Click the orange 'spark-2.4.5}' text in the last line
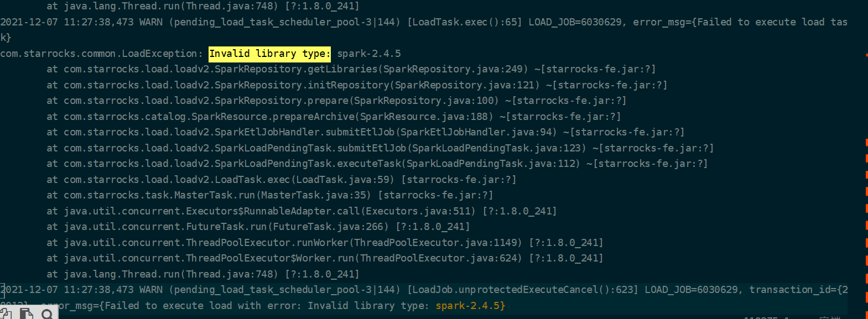Viewport: 868px width, 319px height. click(470, 306)
